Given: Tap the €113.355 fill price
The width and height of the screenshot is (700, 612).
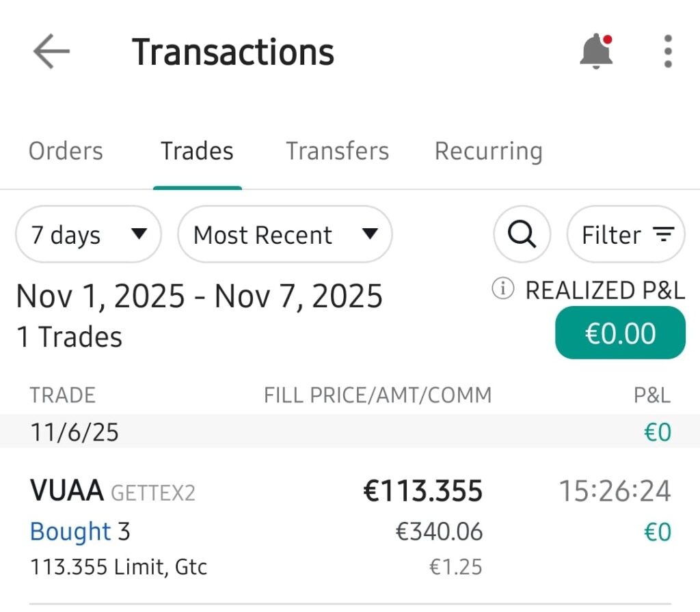Looking at the screenshot, I should pyautogui.click(x=422, y=491).
